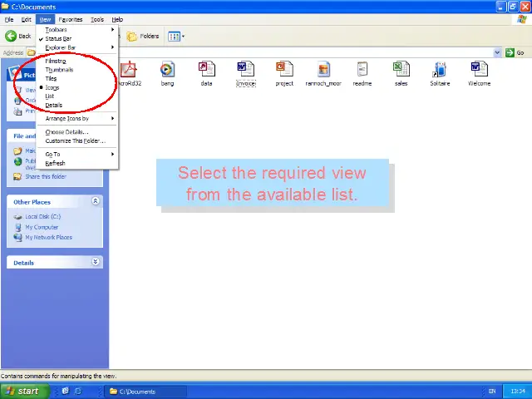
Task: Open the Tools menu
Action: (x=97, y=20)
